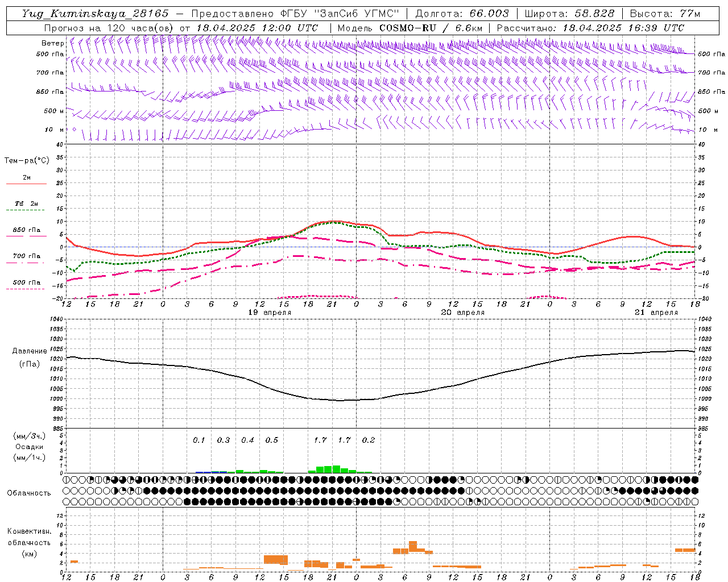This screenshot has width=728, height=582.
Task: Click the tallest green hourly precipitation bar
Action: pyautogui.click(x=336, y=469)
